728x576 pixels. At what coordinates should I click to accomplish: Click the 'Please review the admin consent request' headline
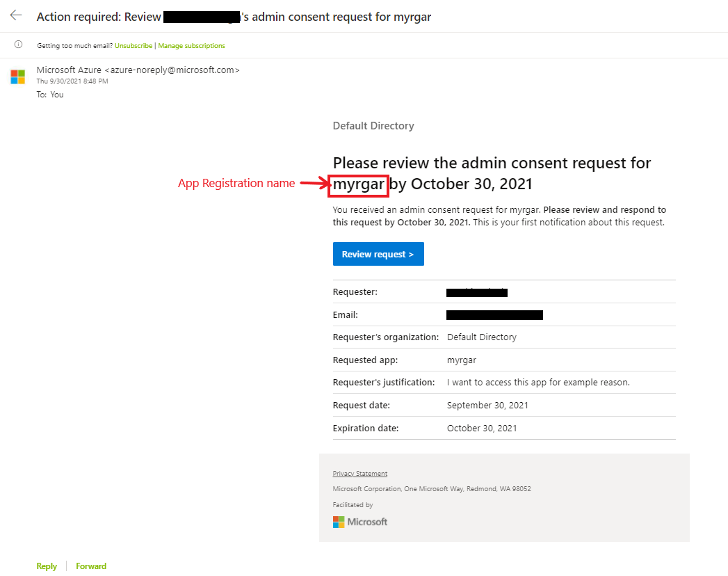492,173
